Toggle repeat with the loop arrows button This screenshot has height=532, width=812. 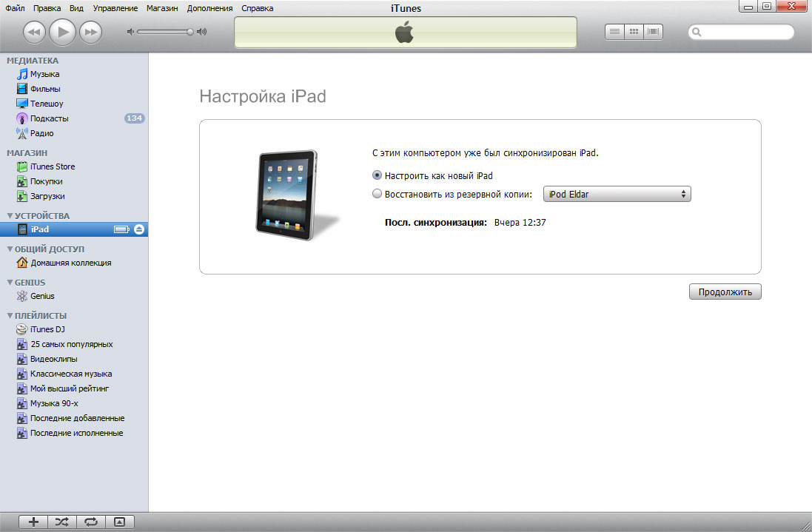point(91,522)
